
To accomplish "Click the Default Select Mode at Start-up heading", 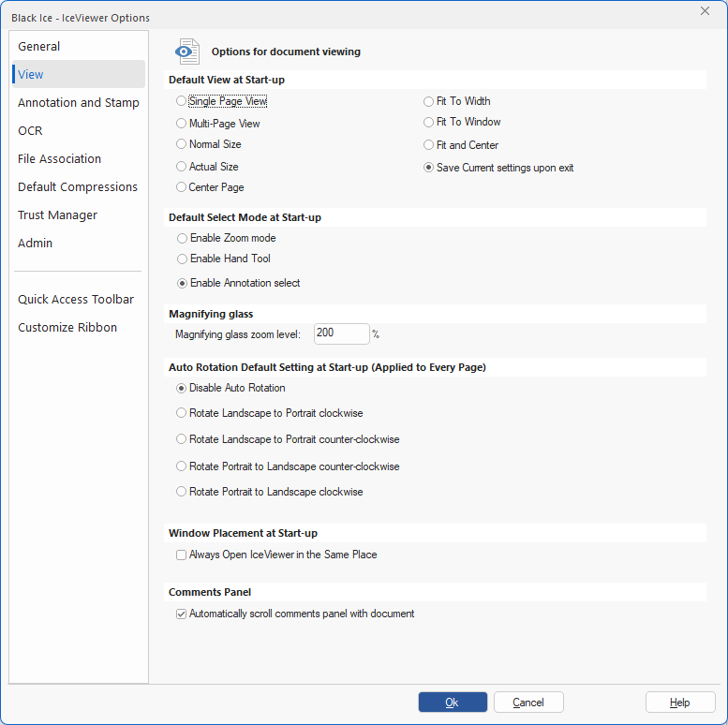I will (245, 217).
